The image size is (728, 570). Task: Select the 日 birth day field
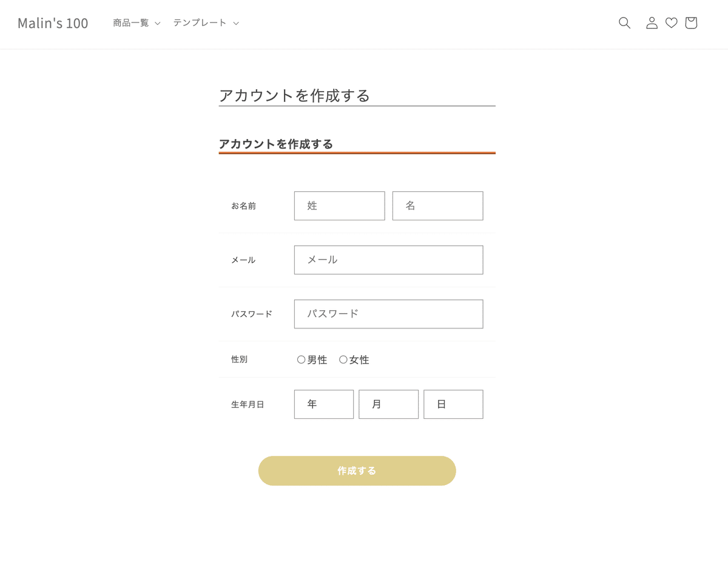453,404
